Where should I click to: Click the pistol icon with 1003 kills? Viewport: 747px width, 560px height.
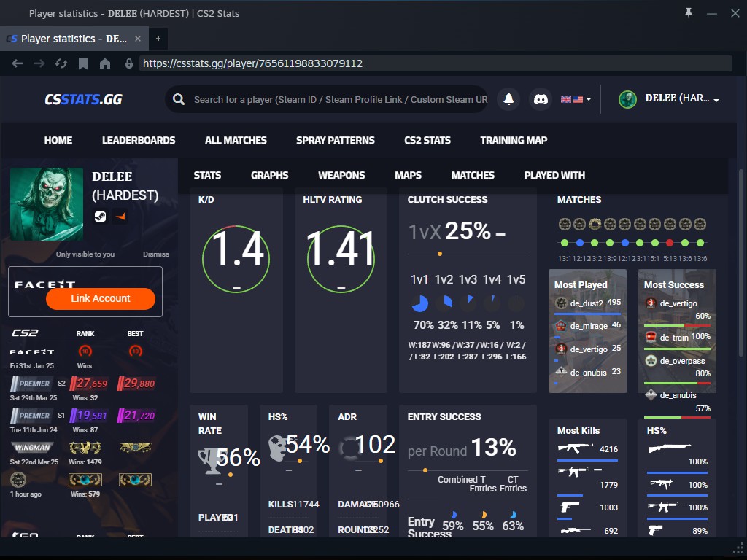click(x=570, y=507)
